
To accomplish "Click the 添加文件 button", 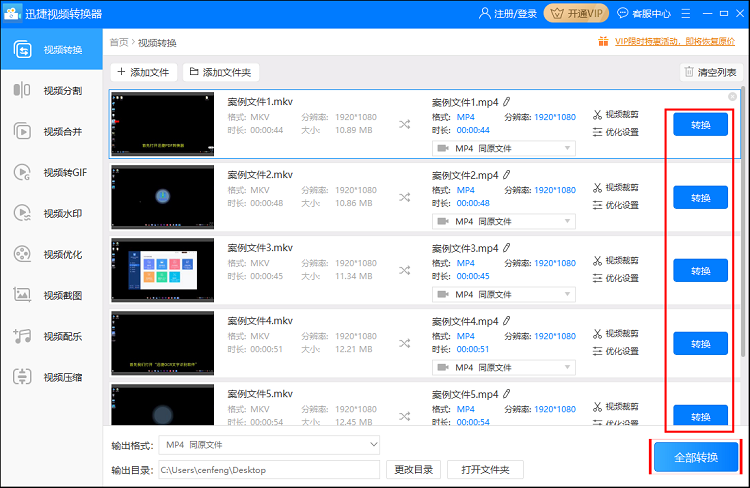I will pos(144,72).
